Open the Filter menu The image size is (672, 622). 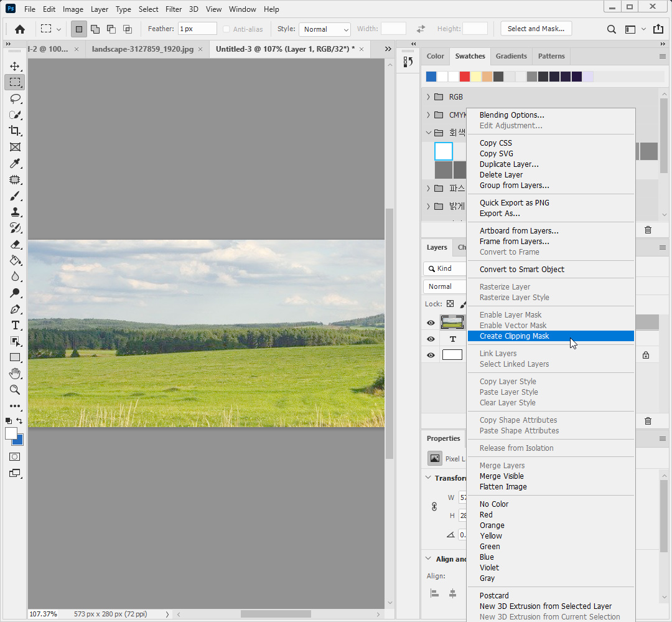[174, 9]
